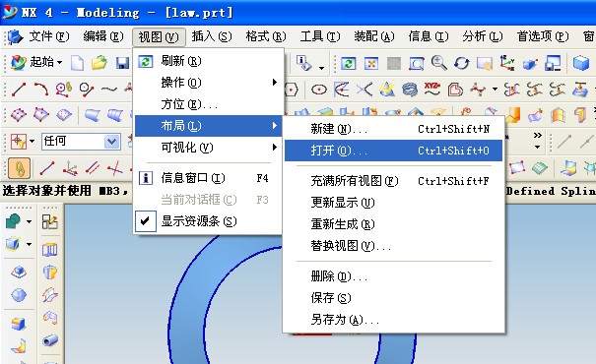596x364 pixels.
Task: Open the 格式(R) menu
Action: (266, 36)
